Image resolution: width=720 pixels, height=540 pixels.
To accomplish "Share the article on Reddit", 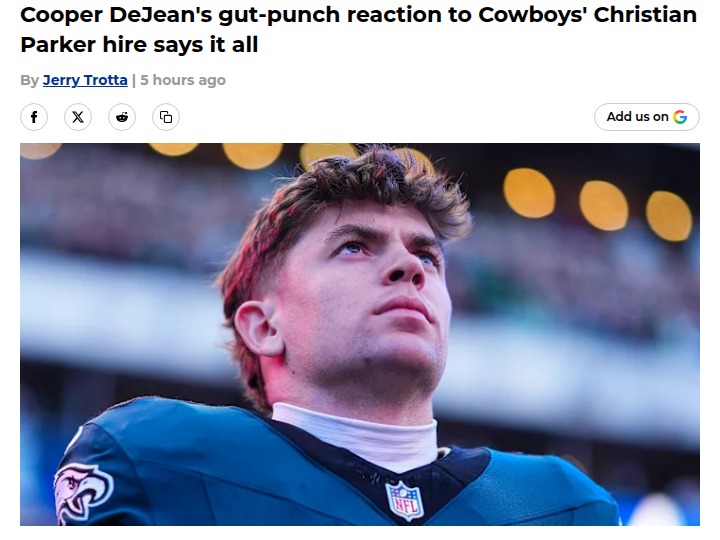I will coord(122,117).
